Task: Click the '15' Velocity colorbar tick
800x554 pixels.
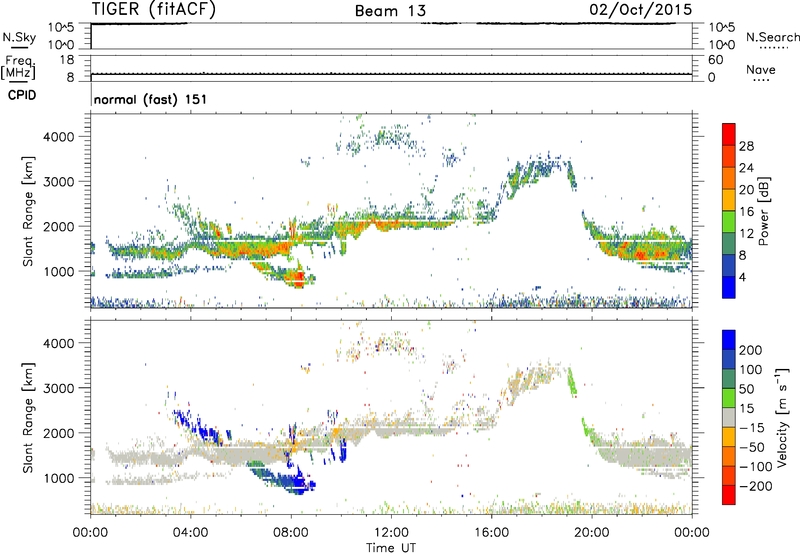Action: coord(746,408)
